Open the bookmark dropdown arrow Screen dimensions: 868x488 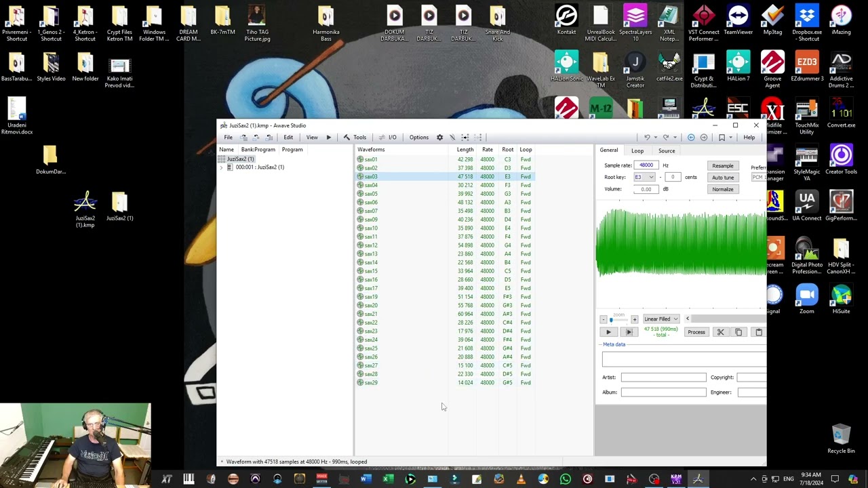click(x=730, y=138)
